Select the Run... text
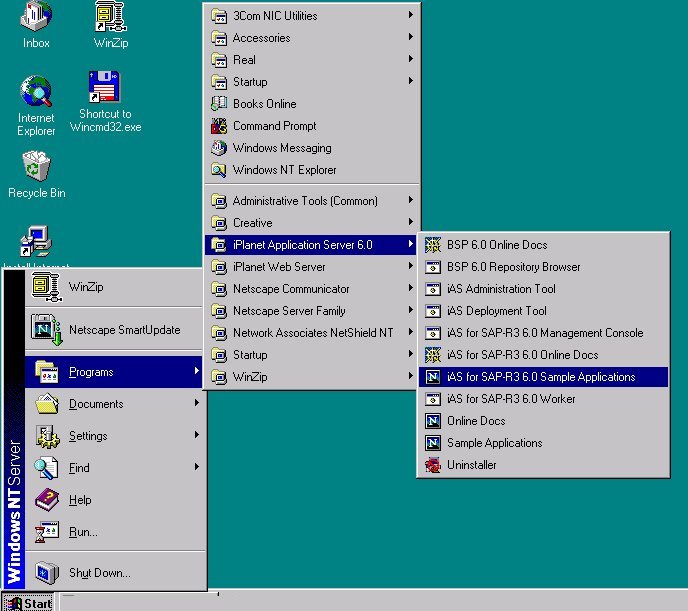Viewport: 688px width, 611px height. (83, 532)
